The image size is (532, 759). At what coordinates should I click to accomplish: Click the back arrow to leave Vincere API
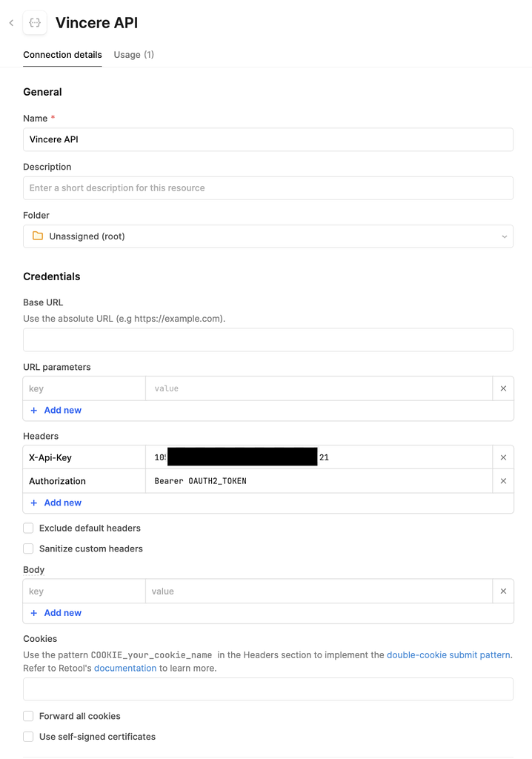(10, 23)
